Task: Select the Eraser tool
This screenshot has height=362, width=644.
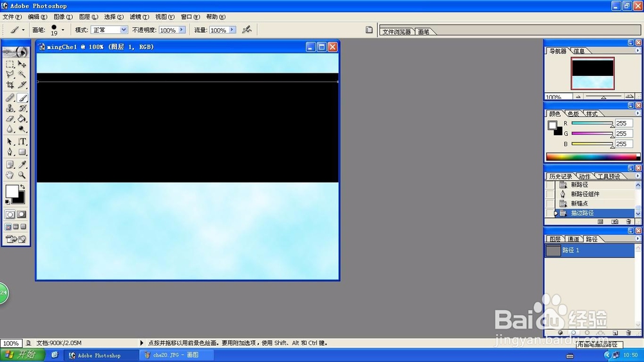Action: click(10, 119)
